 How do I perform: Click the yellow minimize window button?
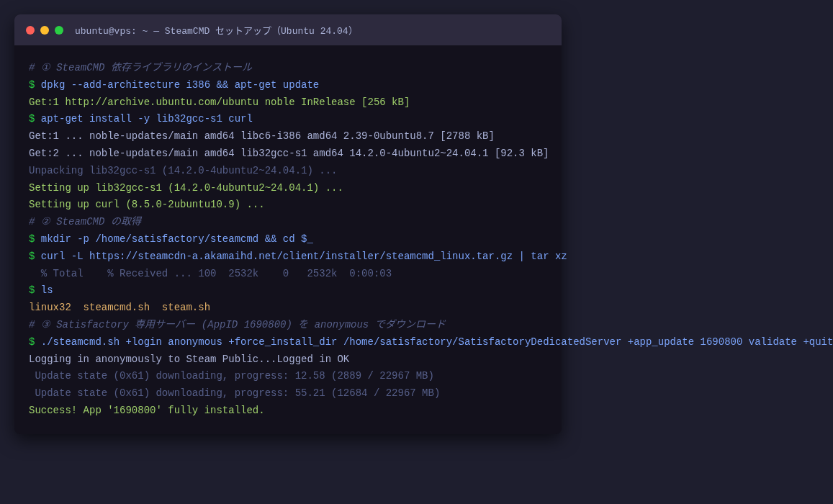coord(45,30)
